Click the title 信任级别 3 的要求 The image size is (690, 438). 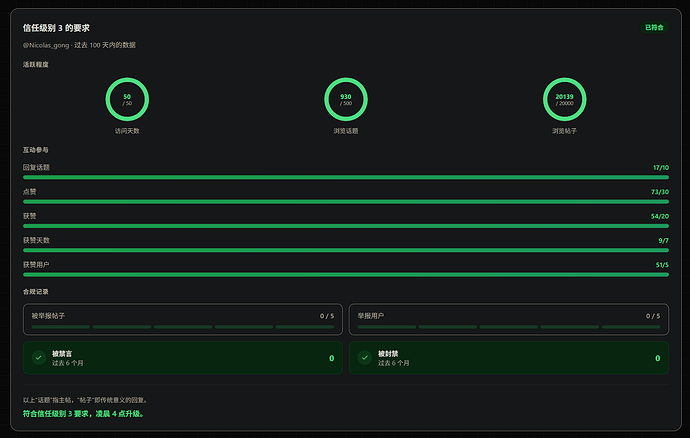tap(56, 28)
